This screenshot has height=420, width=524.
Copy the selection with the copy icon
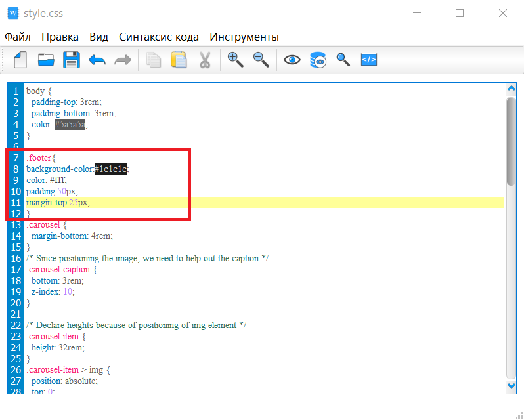(154, 60)
